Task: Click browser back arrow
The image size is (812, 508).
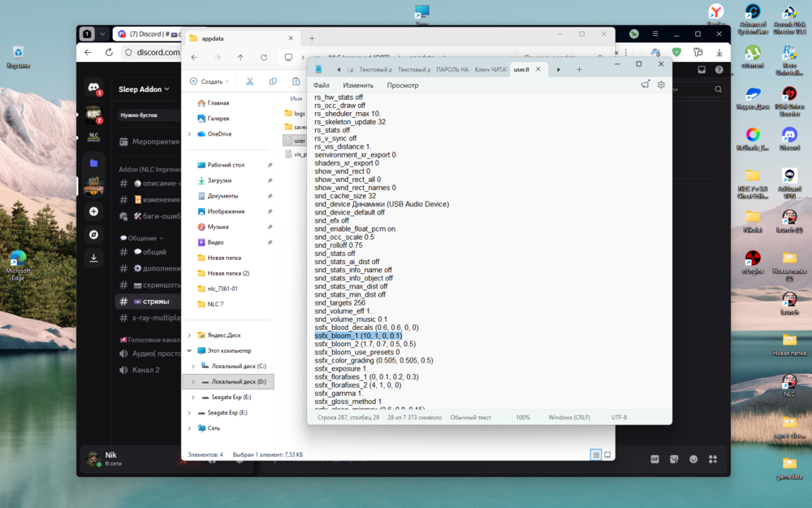Action: (x=88, y=52)
